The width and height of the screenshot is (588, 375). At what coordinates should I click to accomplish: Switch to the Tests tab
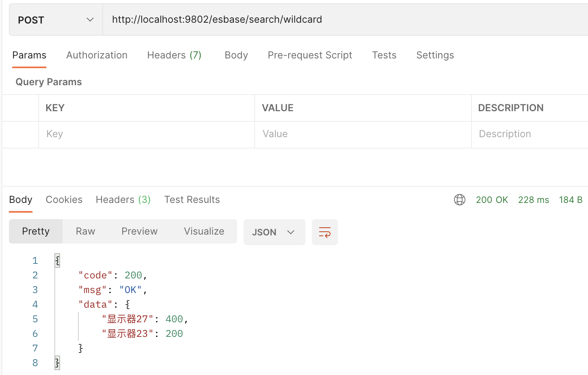click(x=384, y=55)
